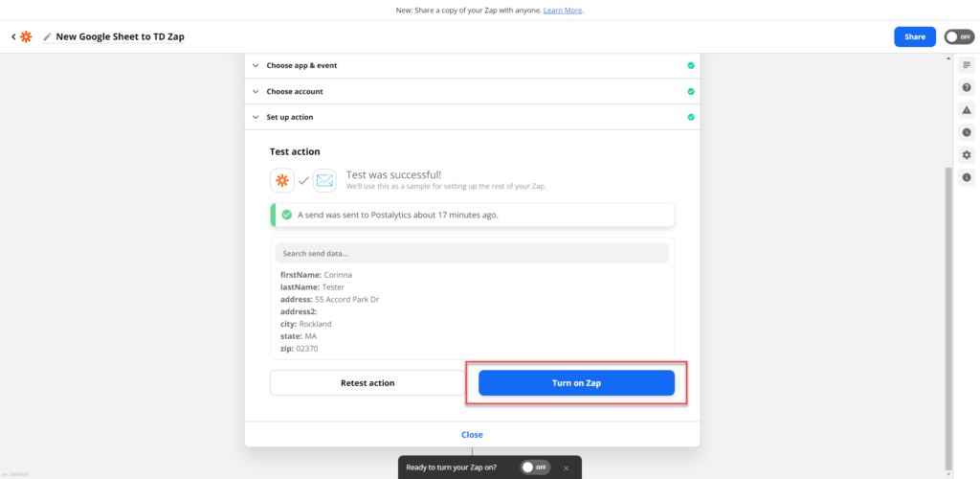
Task: Click the address2: row
Action: pos(299,311)
